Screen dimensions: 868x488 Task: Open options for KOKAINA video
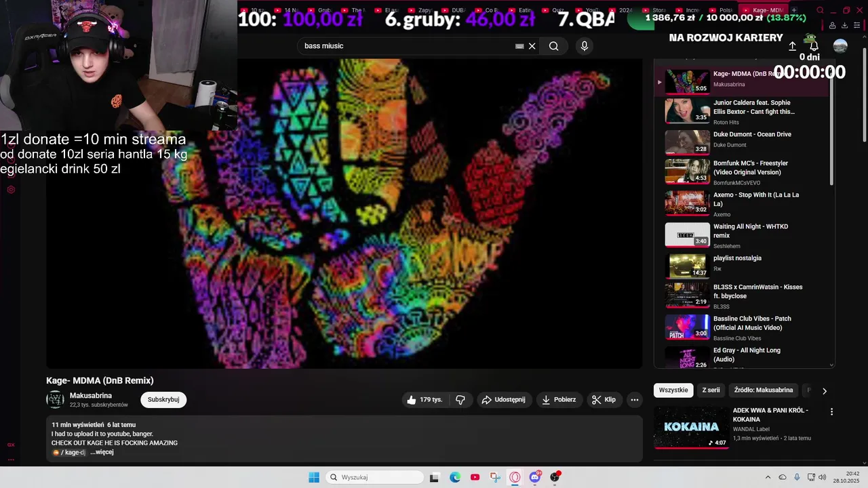click(831, 411)
